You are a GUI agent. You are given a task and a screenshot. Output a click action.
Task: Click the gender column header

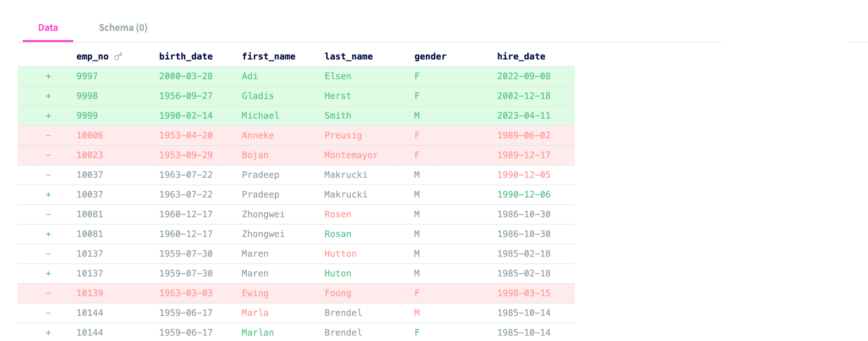pyautogui.click(x=430, y=56)
